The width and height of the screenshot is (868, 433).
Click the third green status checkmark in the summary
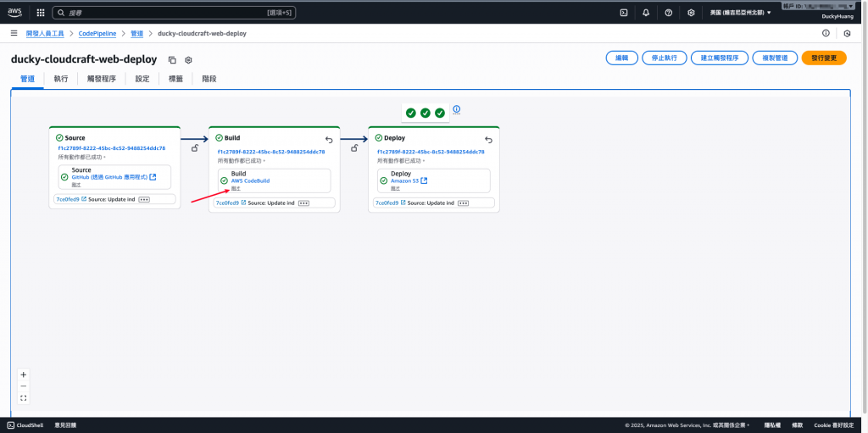pyautogui.click(x=440, y=113)
